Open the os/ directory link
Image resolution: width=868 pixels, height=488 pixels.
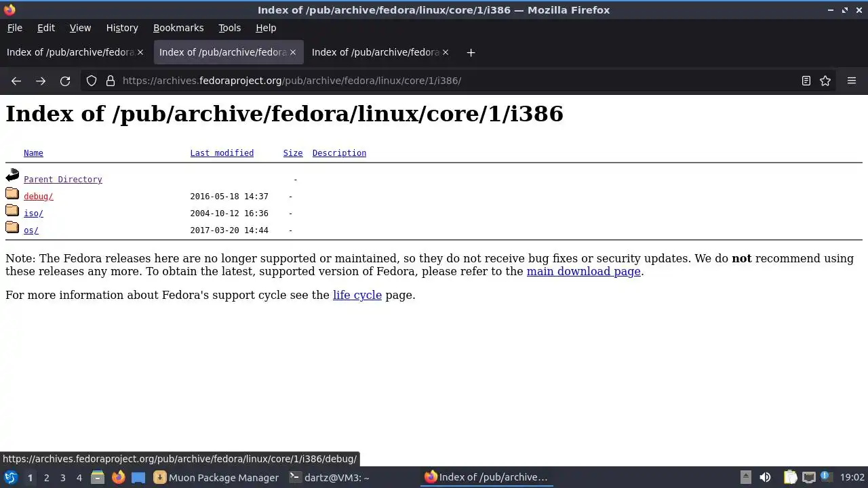pyautogui.click(x=31, y=230)
